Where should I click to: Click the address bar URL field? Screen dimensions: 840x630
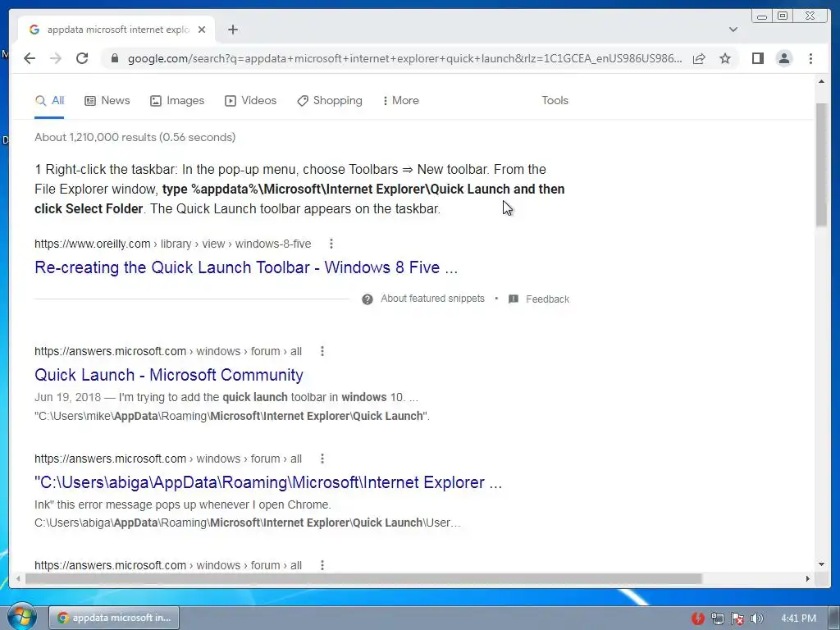[404, 58]
